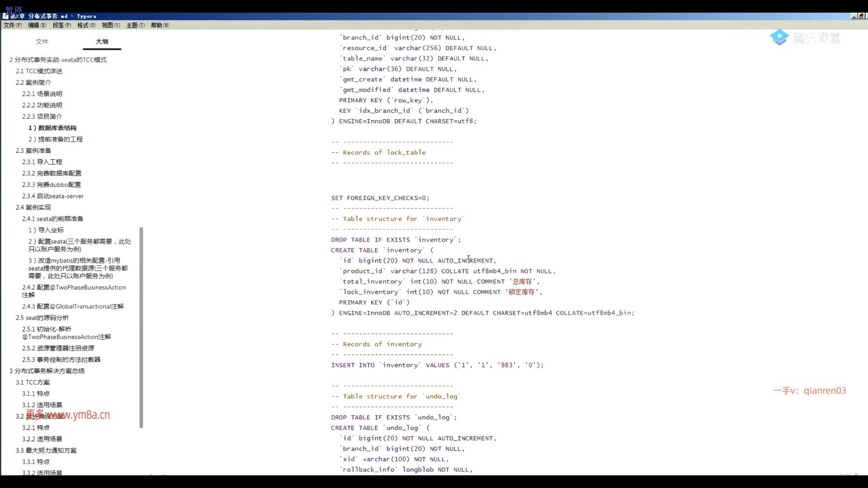Click the outline sidebar vertical scrollbar
Image resolution: width=868 pixels, height=488 pixels.
tap(142, 328)
